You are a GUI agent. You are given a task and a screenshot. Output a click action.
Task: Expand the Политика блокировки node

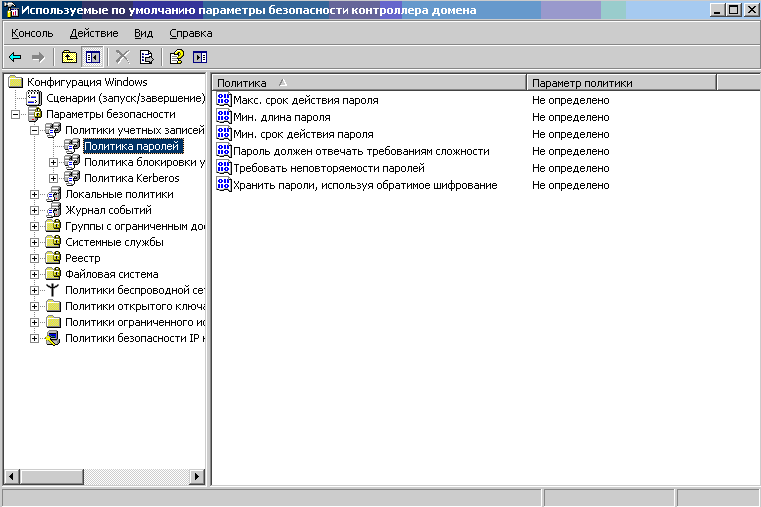(53, 163)
